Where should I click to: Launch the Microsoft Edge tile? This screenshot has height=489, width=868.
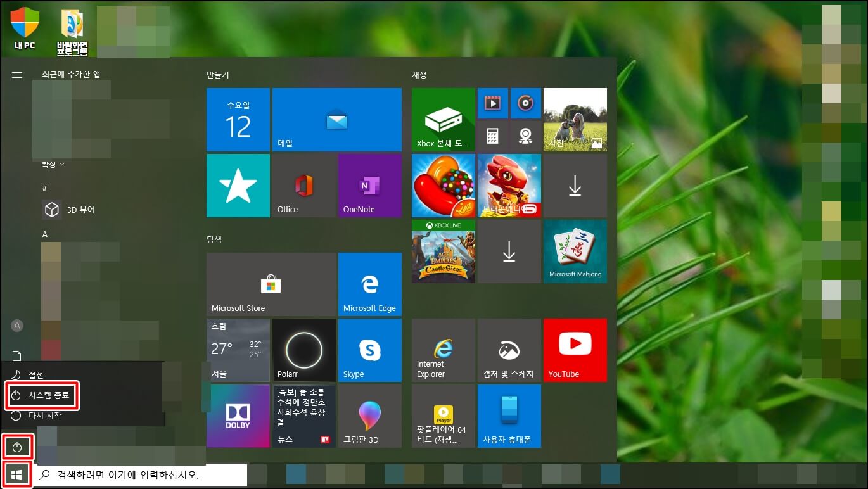370,284
